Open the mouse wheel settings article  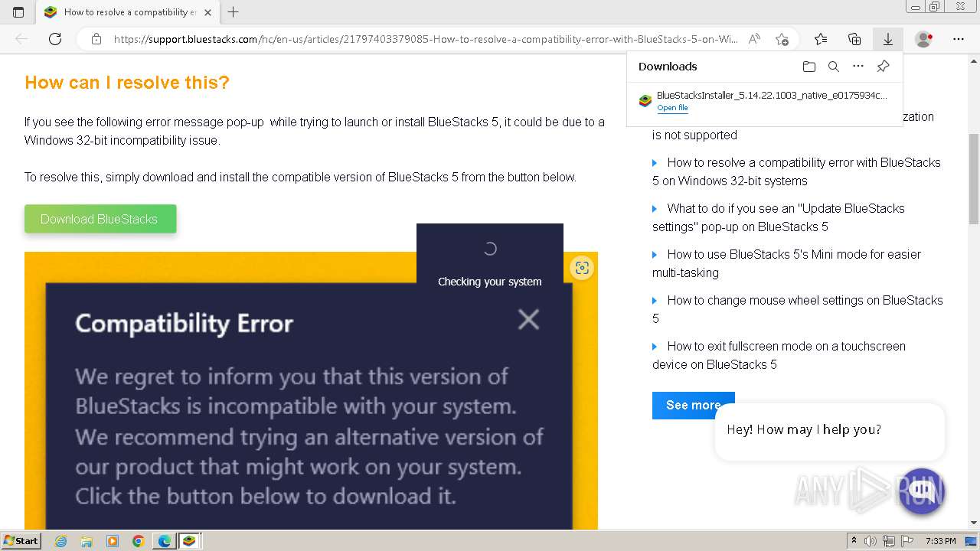click(x=798, y=309)
